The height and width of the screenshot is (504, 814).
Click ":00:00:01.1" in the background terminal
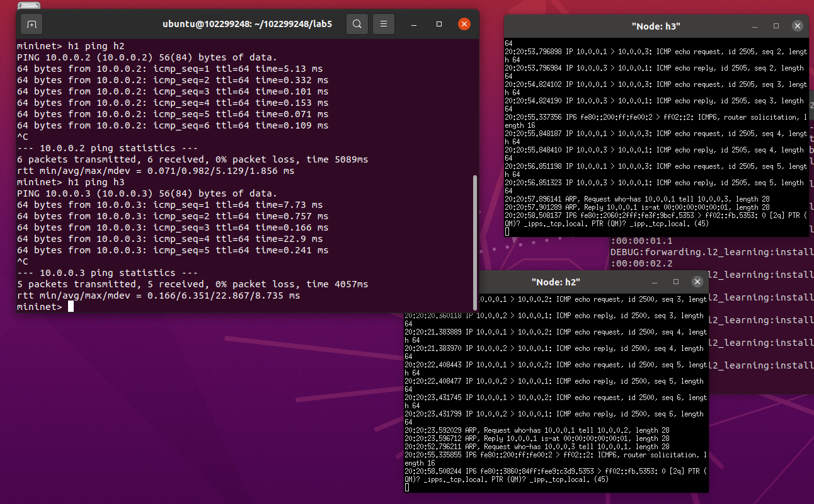[641, 241]
